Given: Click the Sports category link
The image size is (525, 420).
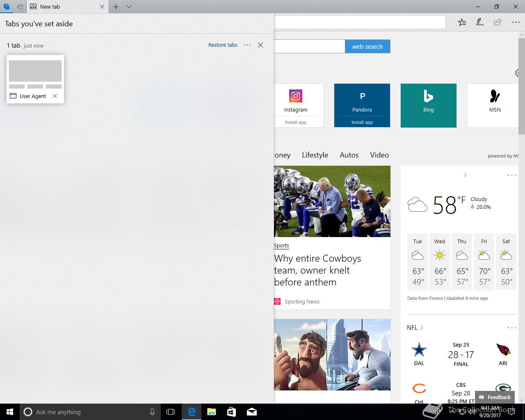Looking at the screenshot, I should point(281,246).
